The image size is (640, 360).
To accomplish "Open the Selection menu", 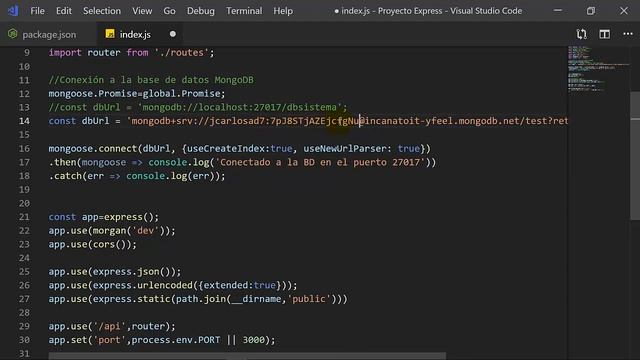I will point(102,11).
